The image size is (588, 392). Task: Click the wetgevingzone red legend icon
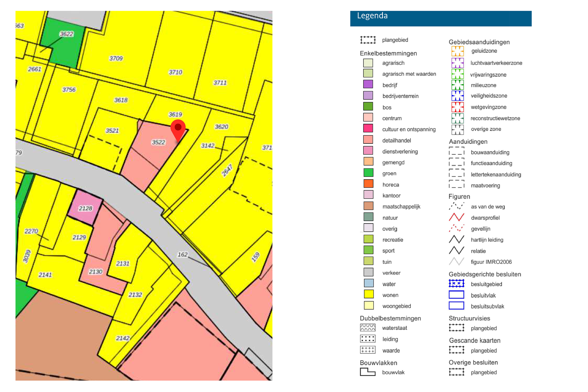coord(458,107)
